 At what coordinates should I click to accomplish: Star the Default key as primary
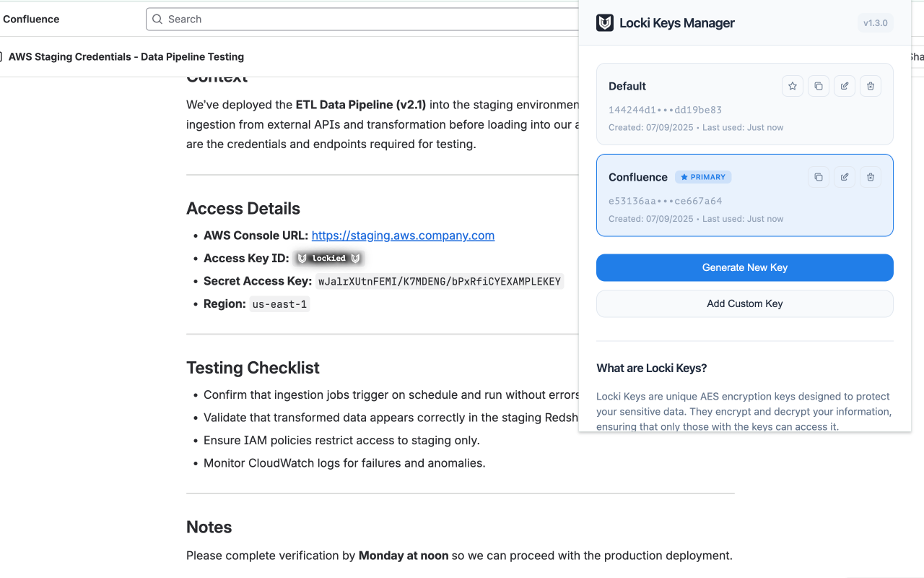coord(793,86)
